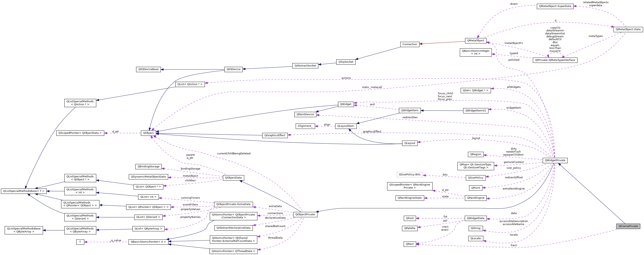The width and height of the screenshot is (644, 255).
Task: Open the QPoint class node
Action: click(x=475, y=188)
